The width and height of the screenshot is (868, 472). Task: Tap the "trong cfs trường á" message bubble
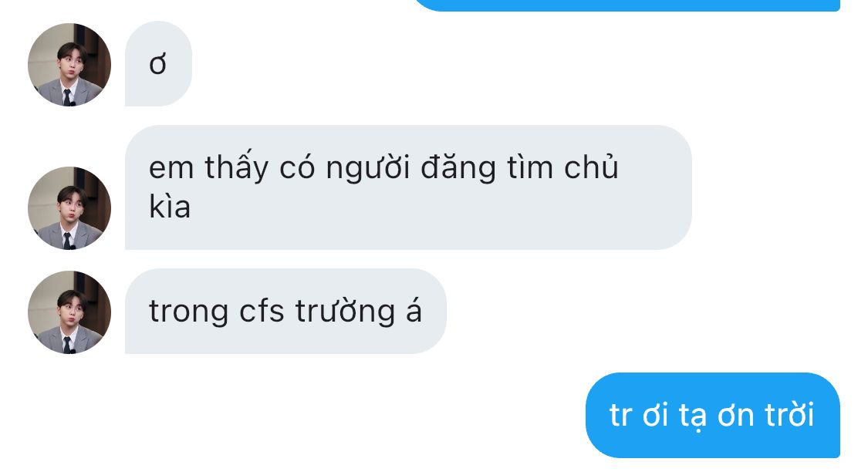[285, 311]
